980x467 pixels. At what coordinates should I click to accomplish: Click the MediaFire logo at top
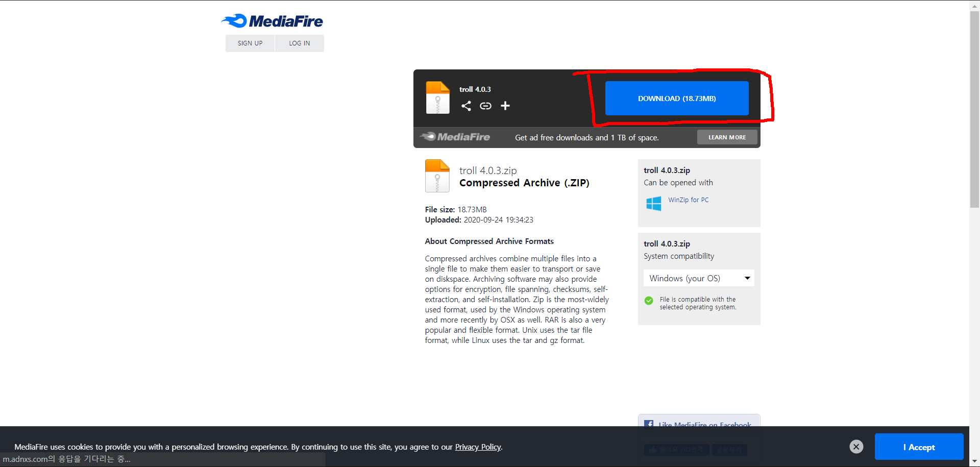[272, 21]
